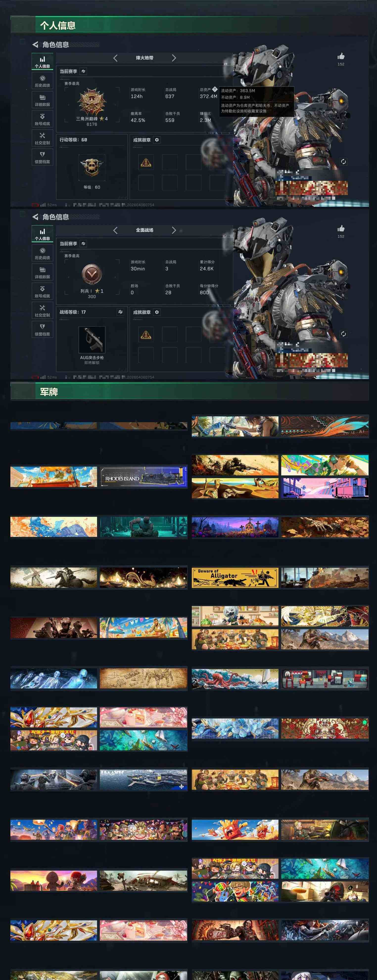Viewport: 377px width, 980px height.
Task: Click the AUG突击步枪 unlock icon
Action: coord(92,340)
